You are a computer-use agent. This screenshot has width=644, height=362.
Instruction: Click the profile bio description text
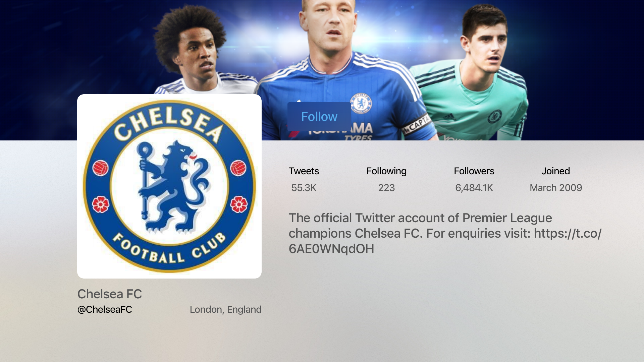pyautogui.click(x=445, y=233)
